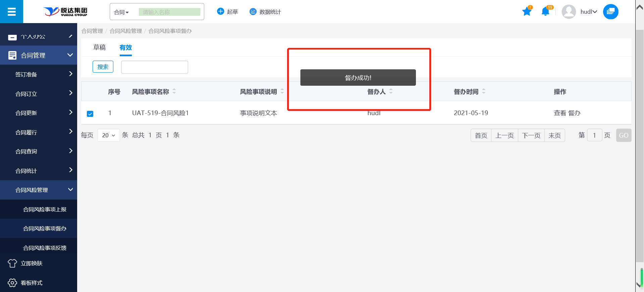644x292 pixels.
Task: Click the 立即换肤 shirt icon
Action: [12, 264]
